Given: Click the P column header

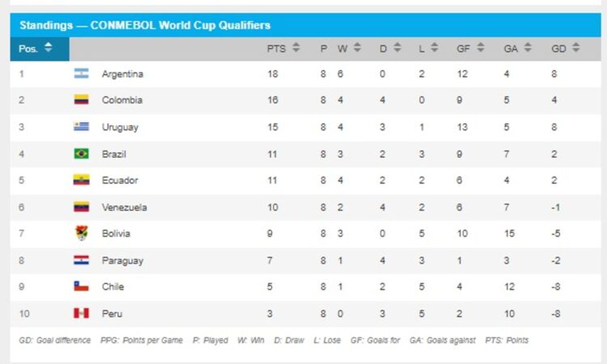Looking at the screenshot, I should (324, 49).
